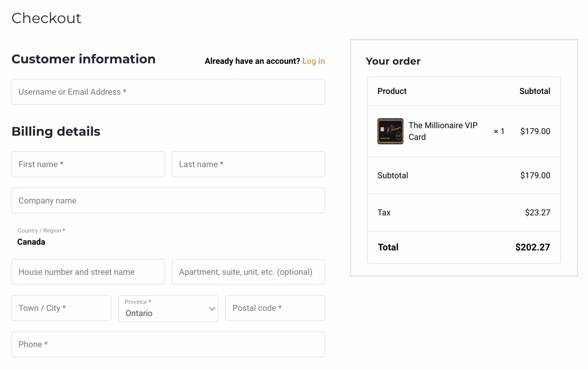Select the Company name field
588x370 pixels.
click(x=168, y=201)
